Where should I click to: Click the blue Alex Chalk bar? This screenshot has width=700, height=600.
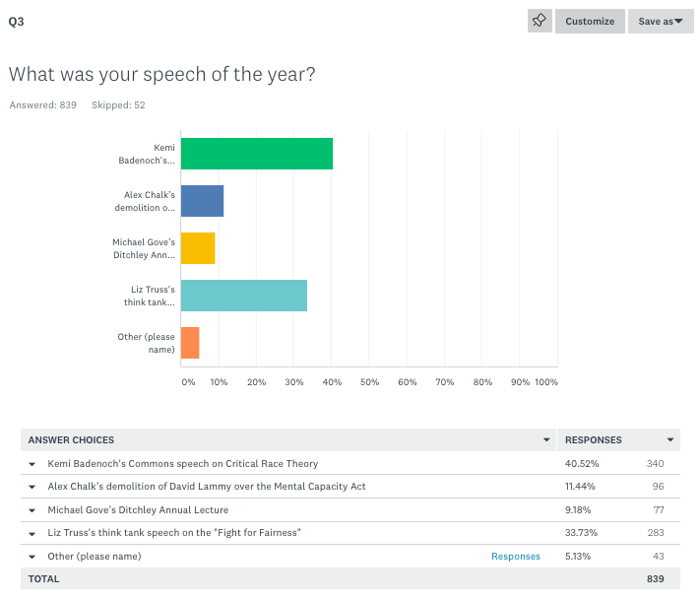[x=202, y=201]
